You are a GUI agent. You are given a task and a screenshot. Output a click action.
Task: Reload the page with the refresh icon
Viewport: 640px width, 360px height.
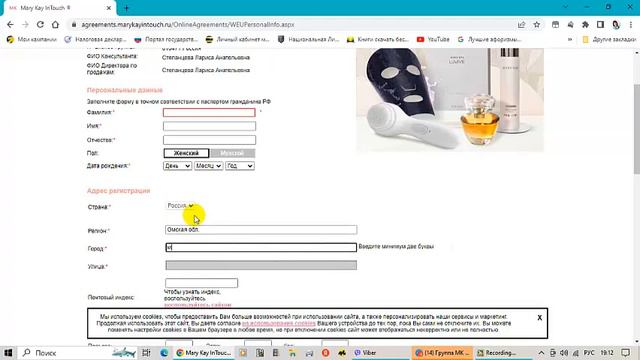40,24
